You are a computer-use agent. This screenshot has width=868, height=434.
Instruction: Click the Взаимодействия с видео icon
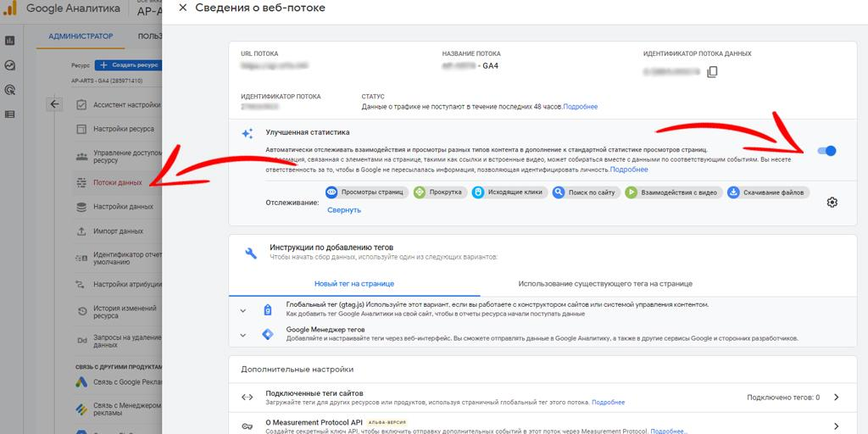click(632, 192)
